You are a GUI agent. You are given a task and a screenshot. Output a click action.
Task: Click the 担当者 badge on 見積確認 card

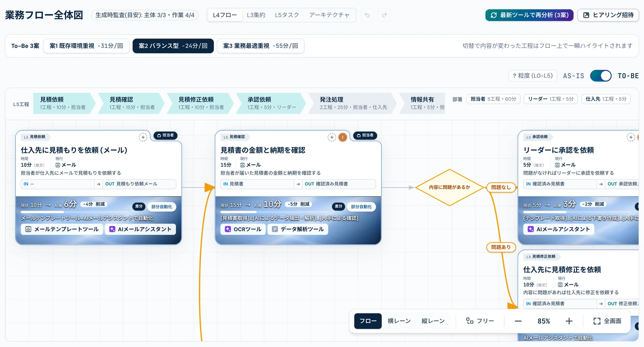pyautogui.click(x=365, y=136)
